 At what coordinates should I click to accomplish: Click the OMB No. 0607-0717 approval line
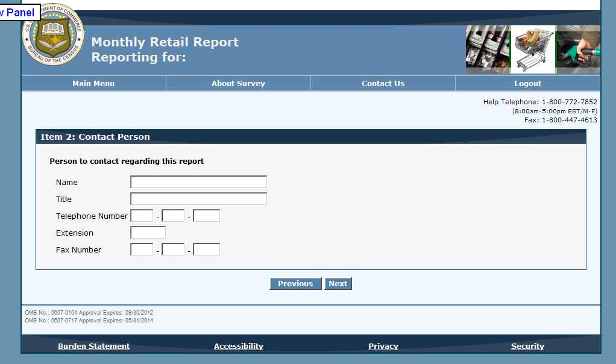tap(89, 321)
